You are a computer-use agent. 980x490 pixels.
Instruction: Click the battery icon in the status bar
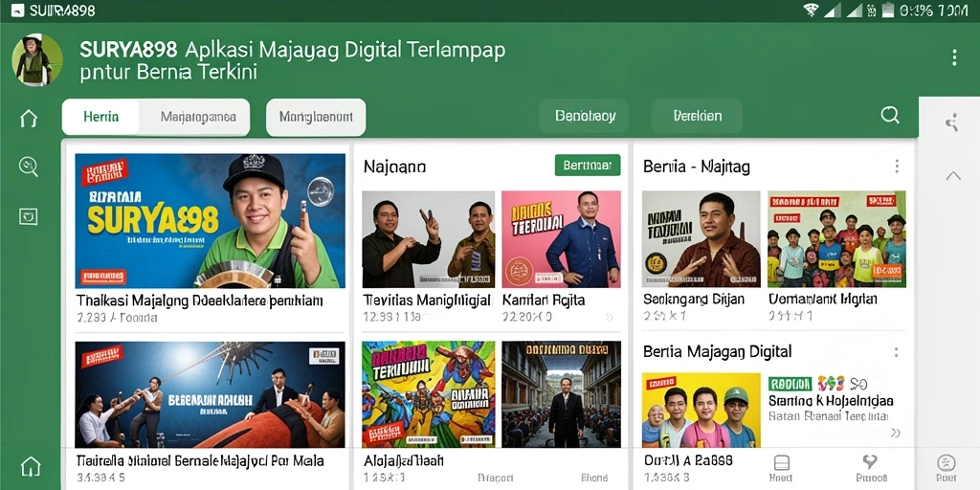[x=887, y=10]
